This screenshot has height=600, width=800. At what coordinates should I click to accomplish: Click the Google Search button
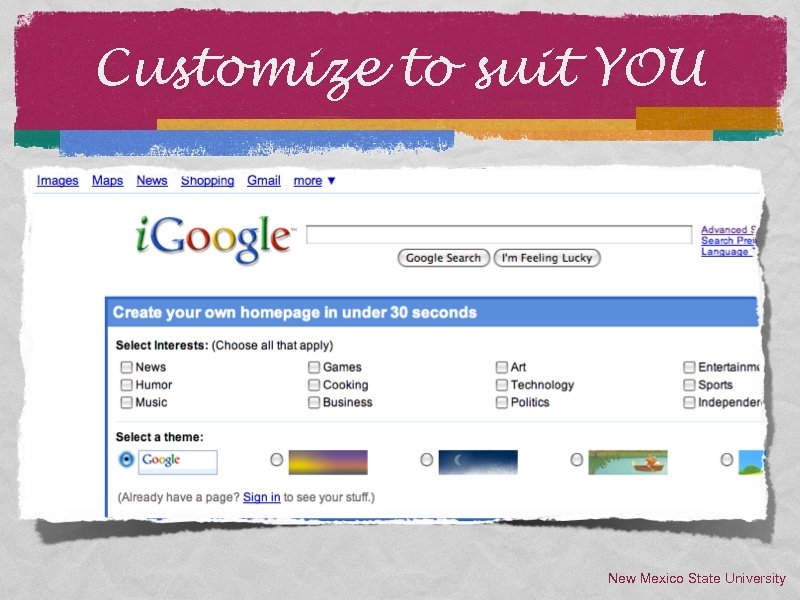click(x=443, y=258)
